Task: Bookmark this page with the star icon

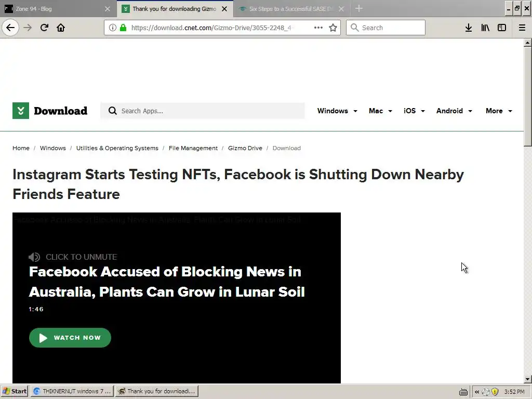Action: 333,28
